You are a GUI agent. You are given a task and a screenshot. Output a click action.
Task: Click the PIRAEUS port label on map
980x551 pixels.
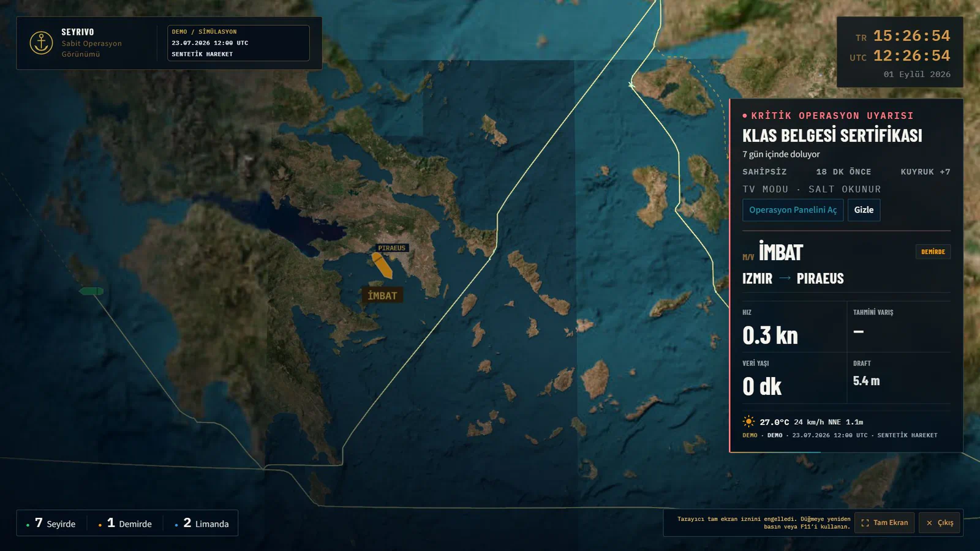pyautogui.click(x=391, y=248)
